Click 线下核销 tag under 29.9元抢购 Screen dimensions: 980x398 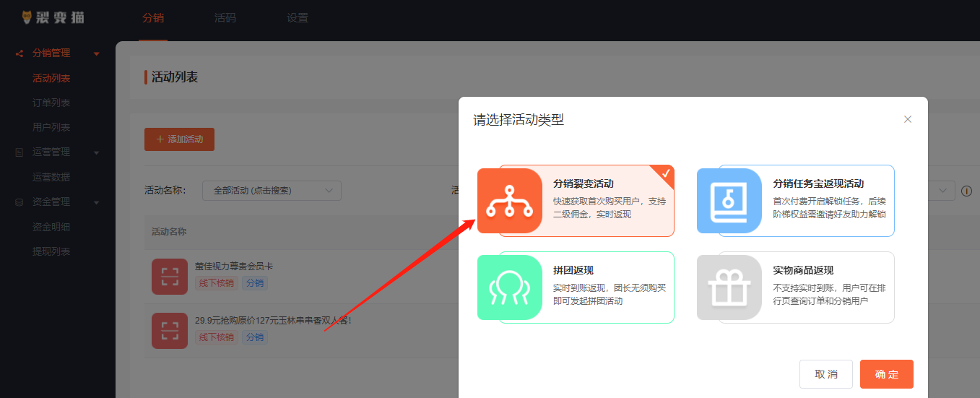click(x=217, y=337)
